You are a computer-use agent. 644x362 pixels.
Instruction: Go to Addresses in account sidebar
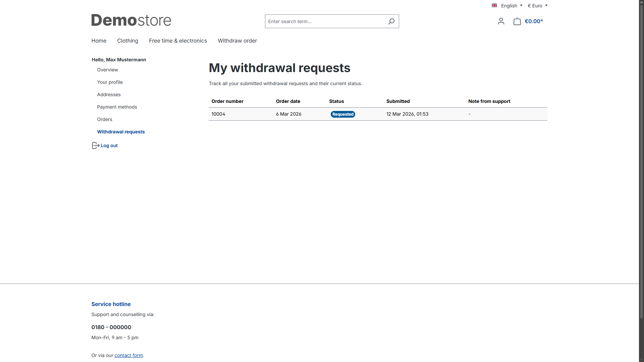[109, 95]
